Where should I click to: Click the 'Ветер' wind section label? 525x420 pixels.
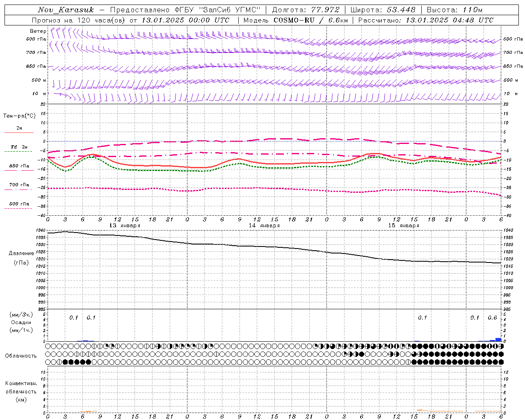tap(38, 31)
